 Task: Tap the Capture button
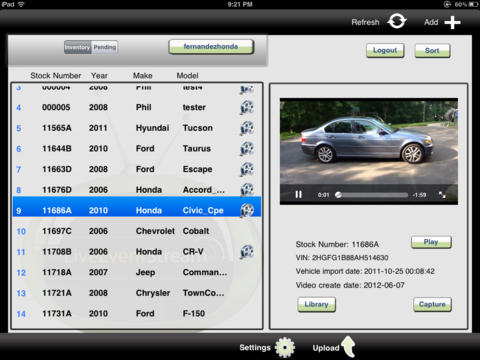tap(432, 304)
